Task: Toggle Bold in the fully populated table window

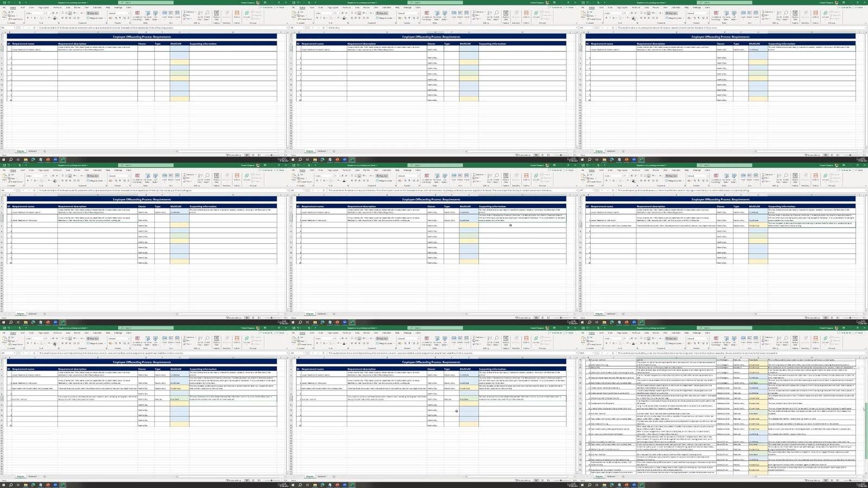Action: click(607, 343)
